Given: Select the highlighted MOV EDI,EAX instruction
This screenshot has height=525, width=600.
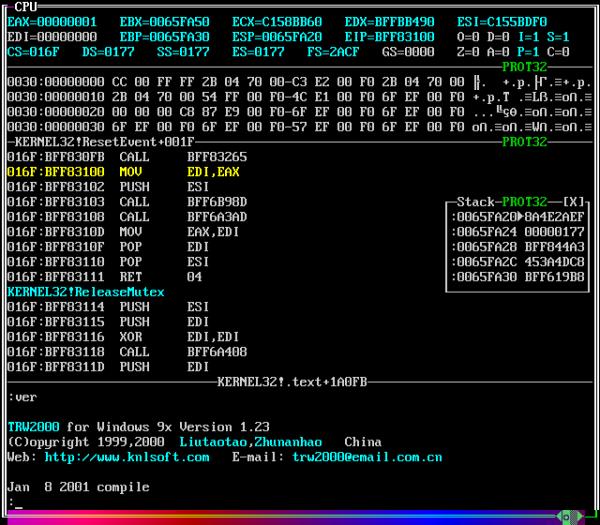Looking at the screenshot, I should click(123, 172).
